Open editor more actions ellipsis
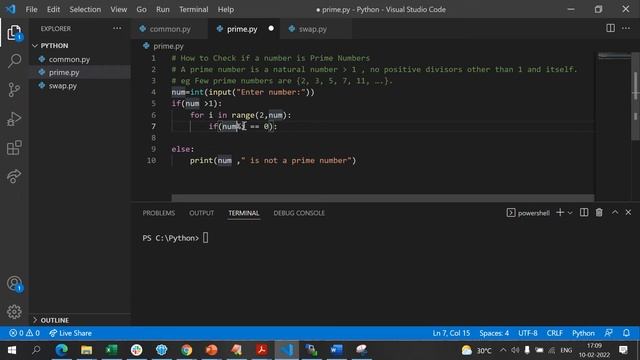Viewport: 640px width, 360px height. (x=626, y=28)
